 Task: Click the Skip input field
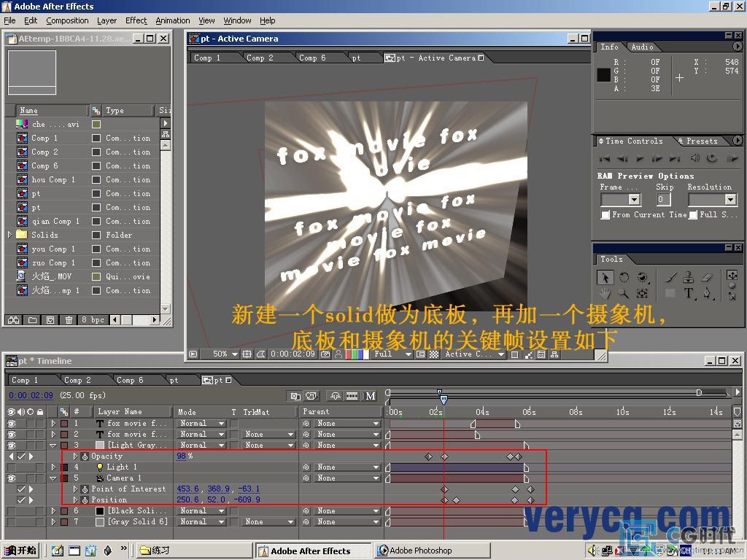click(663, 200)
